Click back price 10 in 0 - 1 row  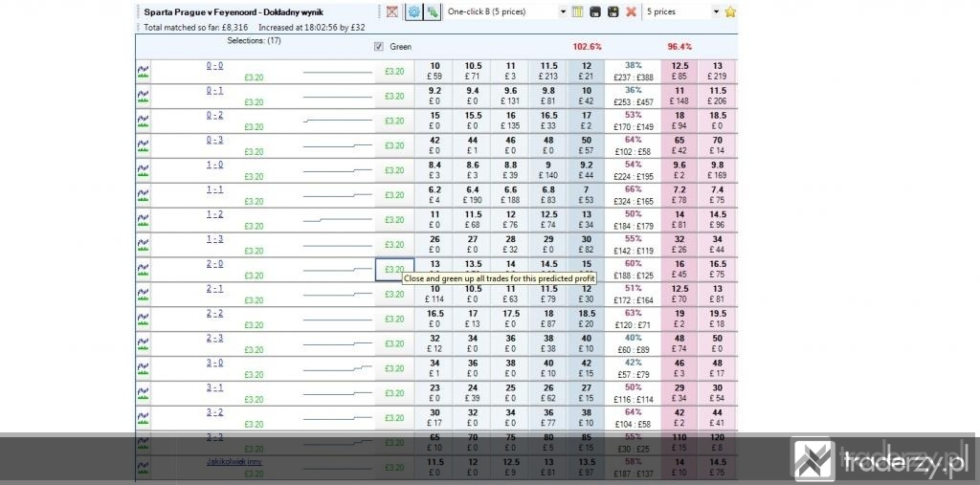[x=587, y=97]
